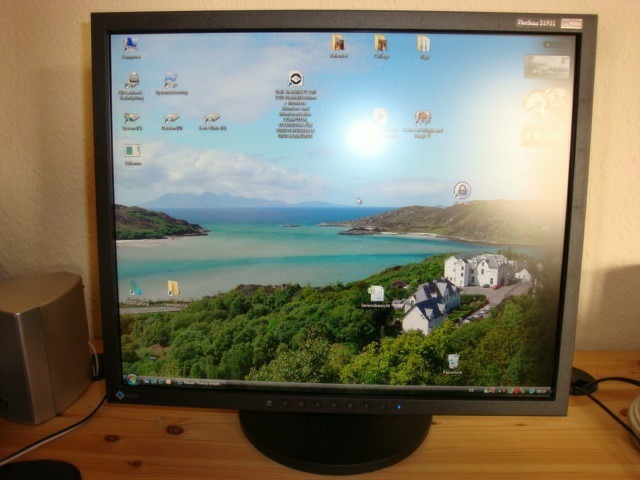This screenshot has width=640, height=480.
Task: Open the first drive icon in the drive row
Action: (x=132, y=118)
